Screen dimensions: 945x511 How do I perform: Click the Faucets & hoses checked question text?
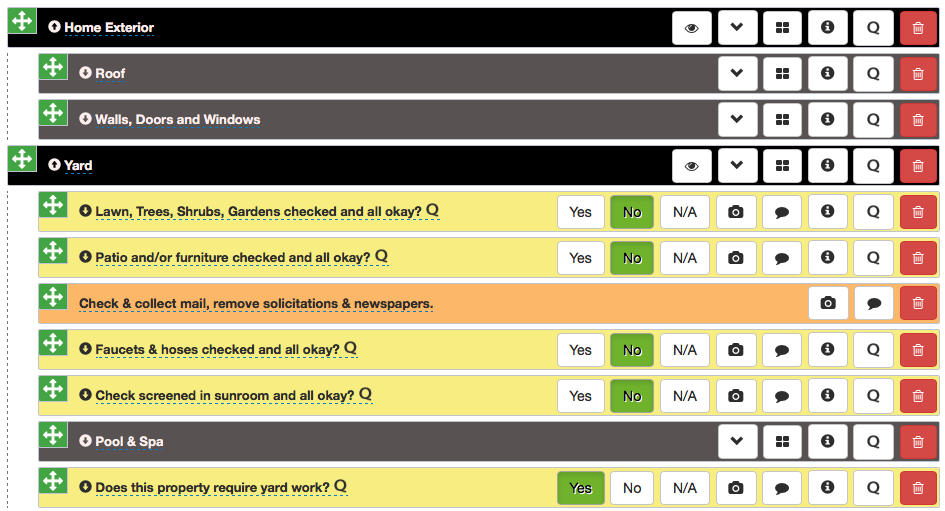coord(217,350)
